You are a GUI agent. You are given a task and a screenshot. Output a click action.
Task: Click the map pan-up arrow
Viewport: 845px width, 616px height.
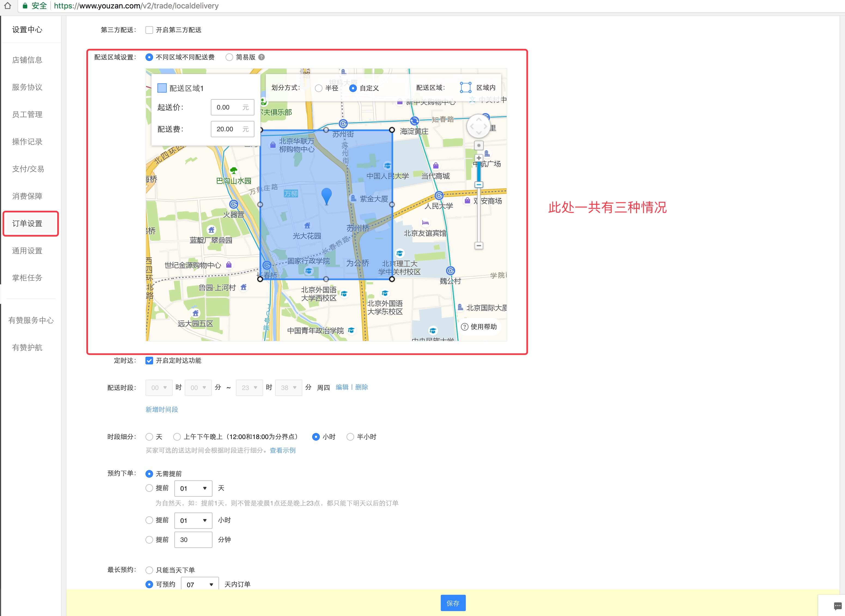tap(478, 119)
